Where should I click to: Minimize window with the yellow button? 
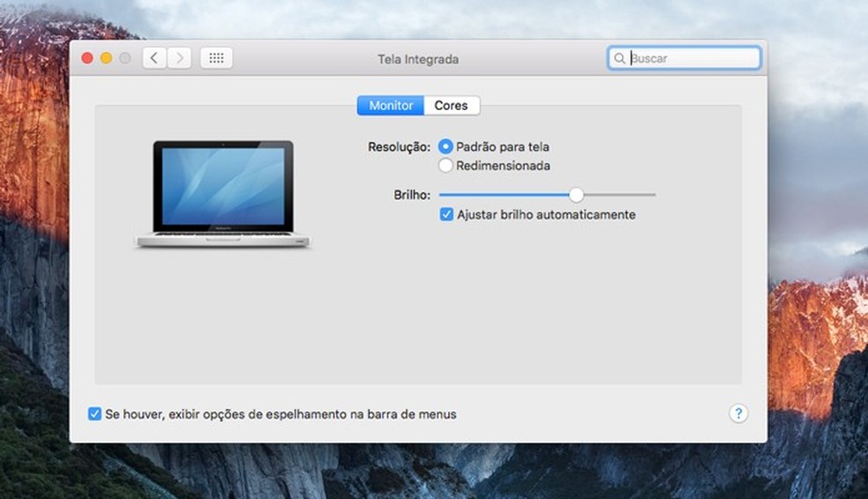point(106,58)
